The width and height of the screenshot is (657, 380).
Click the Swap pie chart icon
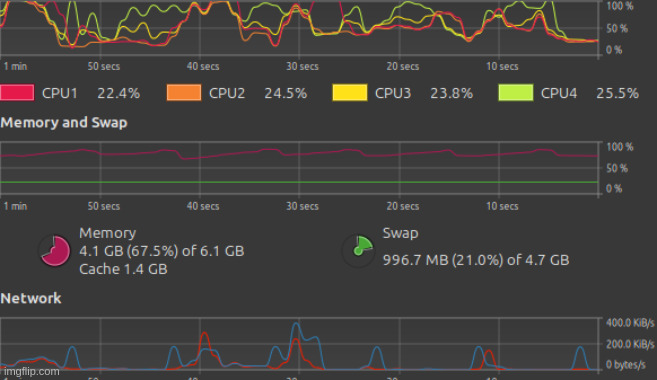358,251
